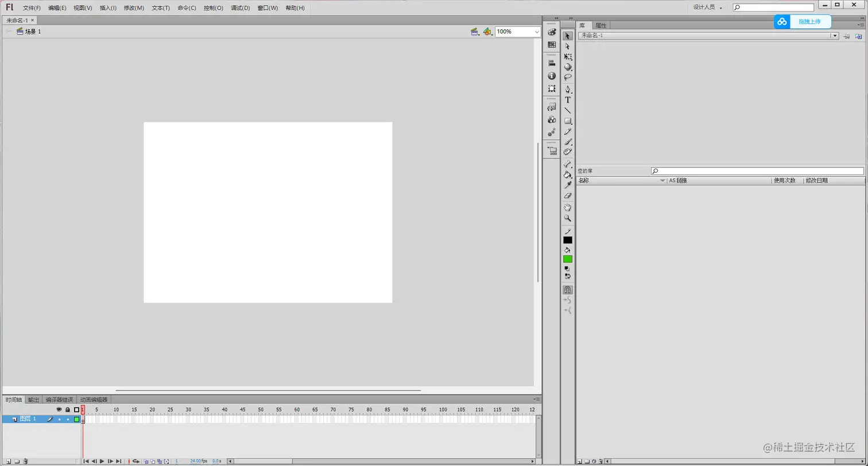The width and height of the screenshot is (868, 466).
Task: Toggle the Snap to Objects magnet
Action: coord(567,290)
